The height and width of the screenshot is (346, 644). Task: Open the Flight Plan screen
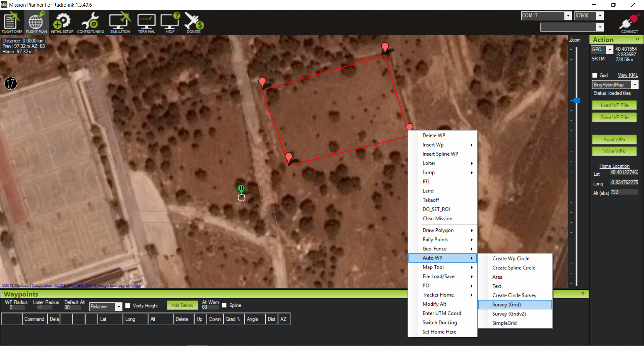(x=36, y=22)
